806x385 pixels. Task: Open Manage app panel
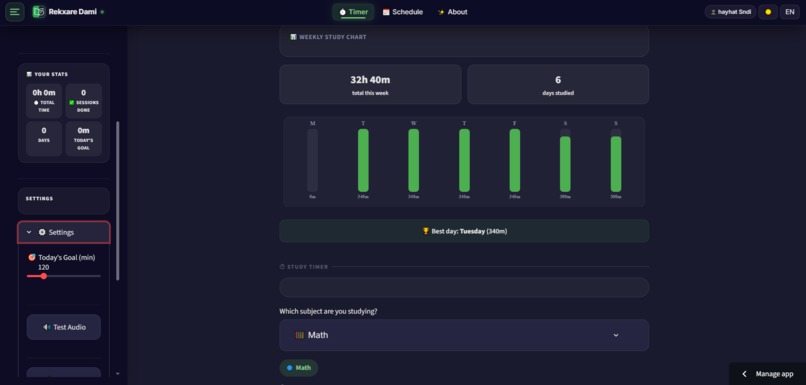pos(767,374)
